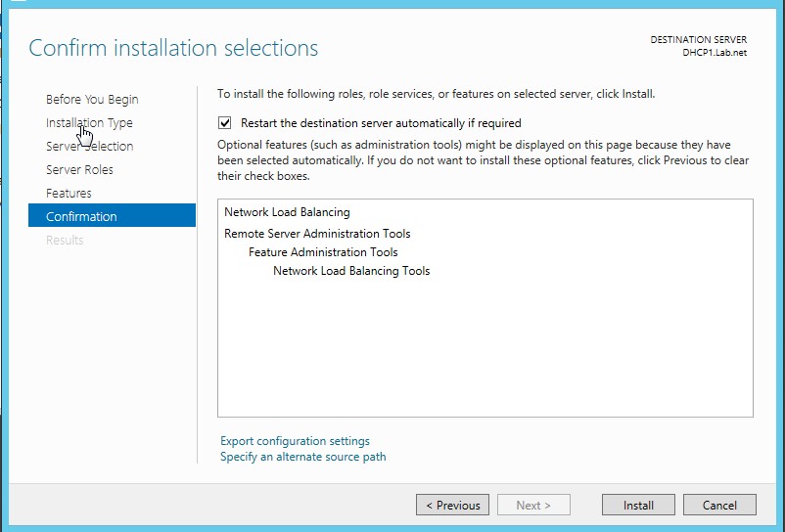
Task: Click the DHCP1.Lab.net destination server name
Action: (x=714, y=53)
